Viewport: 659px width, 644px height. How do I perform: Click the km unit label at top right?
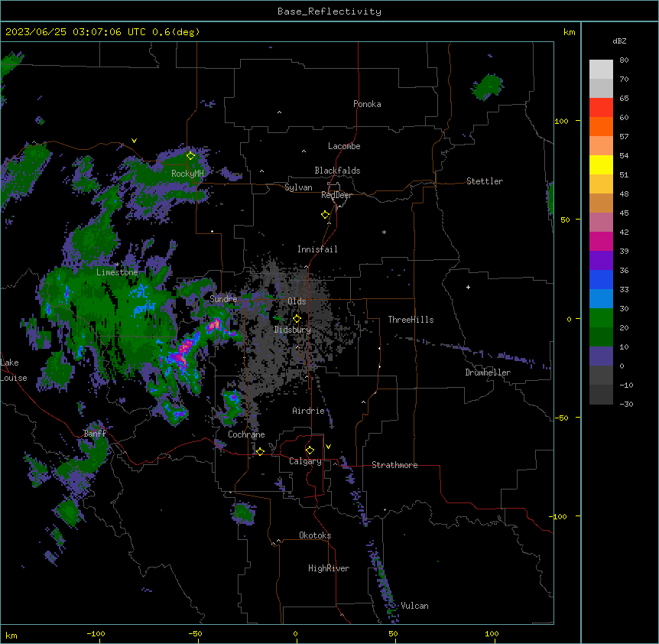click(x=570, y=32)
